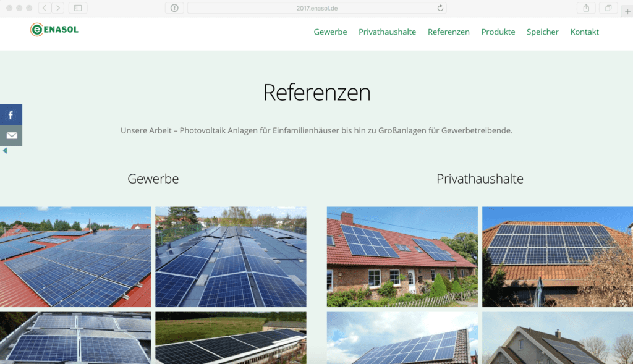Viewport: 633px width, 364px height.
Task: Open orange-tiled roof solar panels photo
Action: click(x=558, y=257)
